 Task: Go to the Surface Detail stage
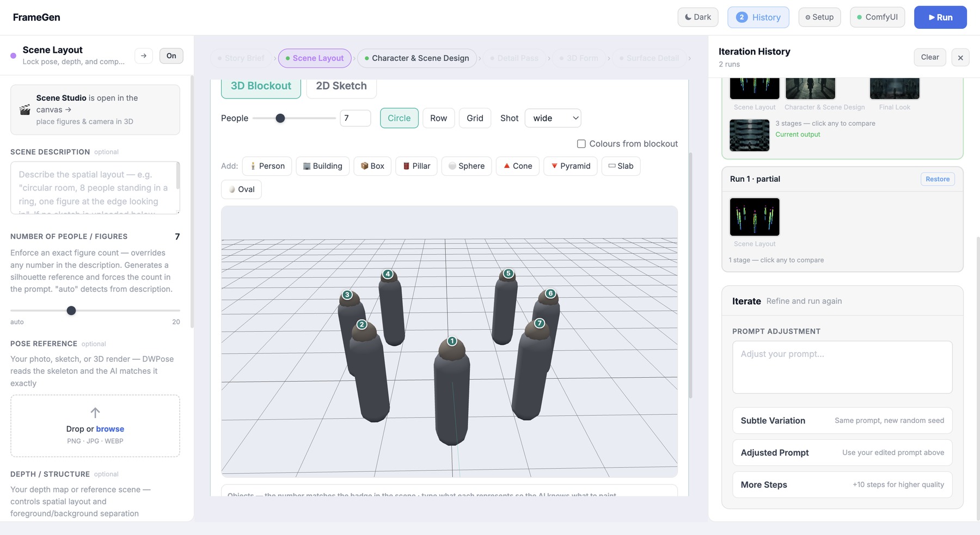click(x=649, y=58)
